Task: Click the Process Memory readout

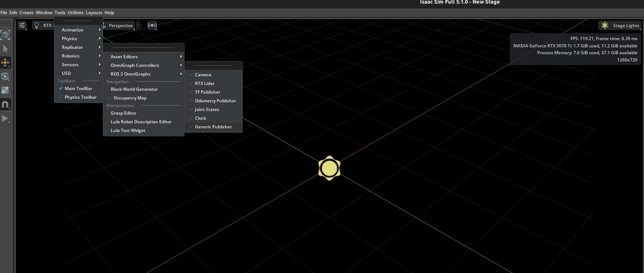Action: coord(587,53)
